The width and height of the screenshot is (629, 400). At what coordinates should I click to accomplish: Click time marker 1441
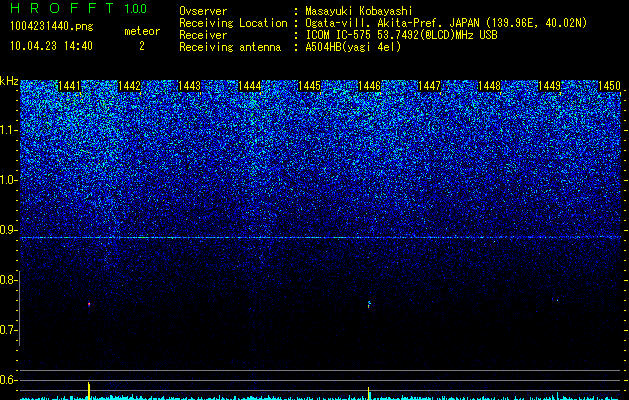pos(69,86)
